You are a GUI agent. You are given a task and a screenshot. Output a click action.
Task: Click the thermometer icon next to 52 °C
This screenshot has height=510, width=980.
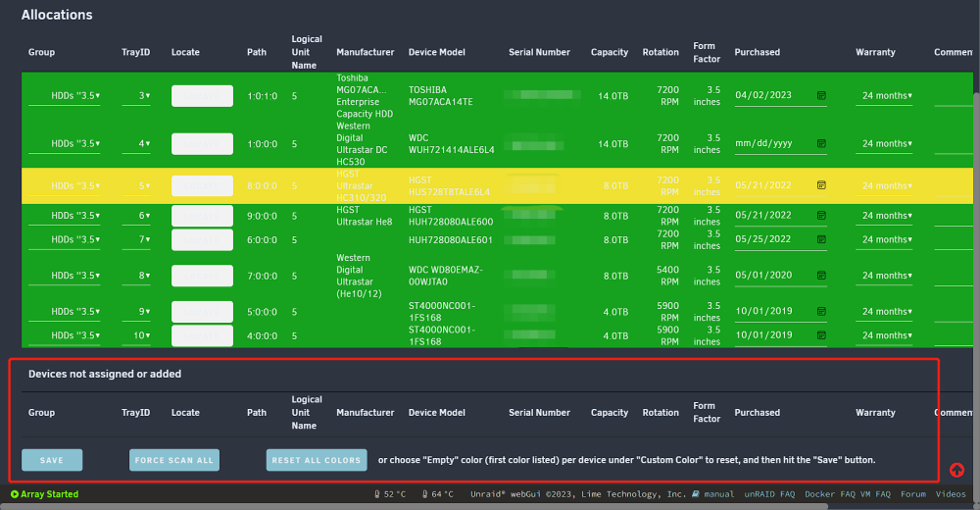377,494
